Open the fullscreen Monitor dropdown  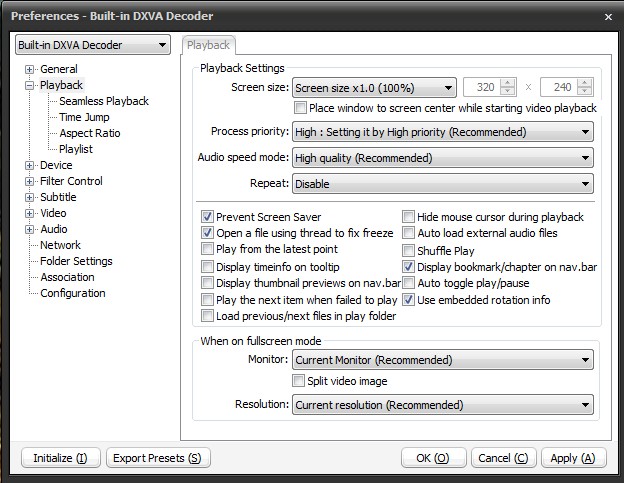coord(443,360)
